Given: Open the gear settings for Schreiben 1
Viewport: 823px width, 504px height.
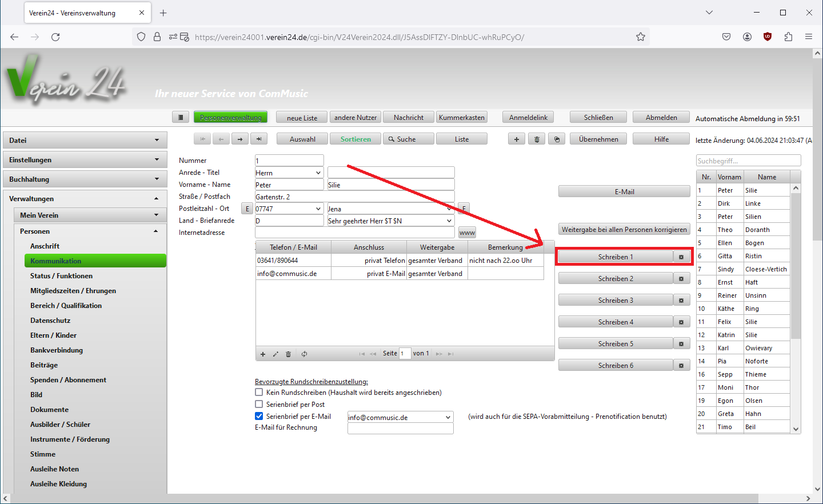Looking at the screenshot, I should (681, 257).
